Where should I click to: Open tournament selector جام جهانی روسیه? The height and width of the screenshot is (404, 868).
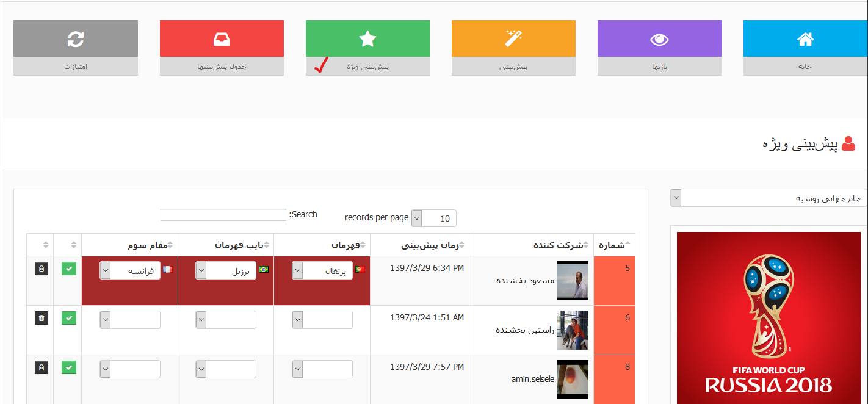(769, 198)
